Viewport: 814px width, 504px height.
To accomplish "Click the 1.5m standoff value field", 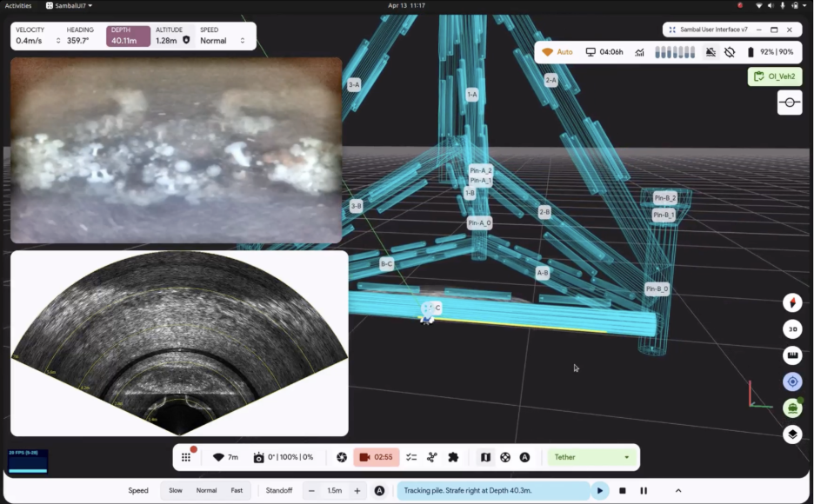I will pos(334,490).
